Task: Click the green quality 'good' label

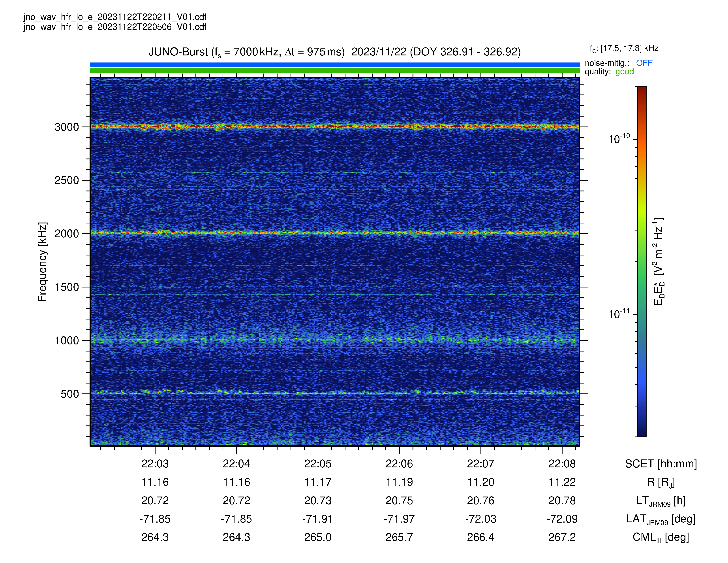Action: click(624, 72)
